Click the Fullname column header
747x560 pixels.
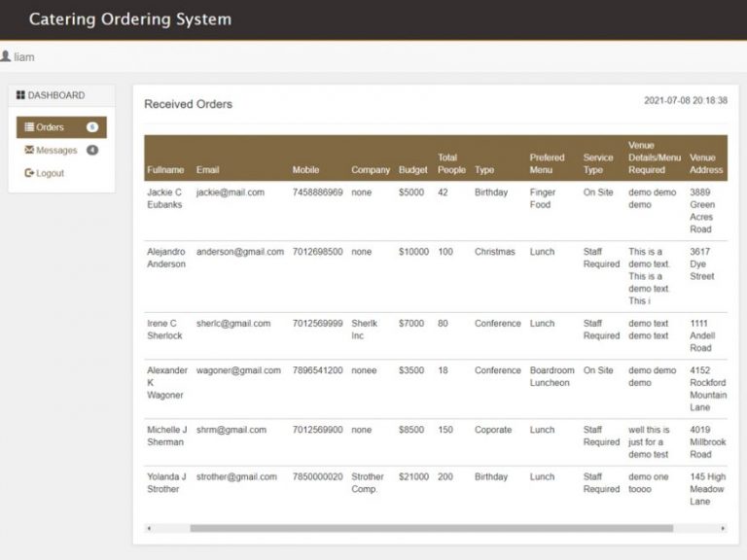pyautogui.click(x=165, y=170)
